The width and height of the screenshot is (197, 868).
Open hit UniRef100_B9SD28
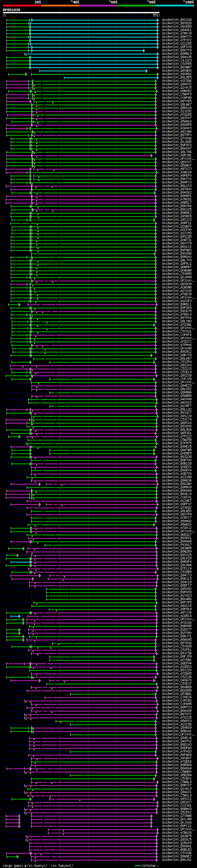[x=177, y=23]
